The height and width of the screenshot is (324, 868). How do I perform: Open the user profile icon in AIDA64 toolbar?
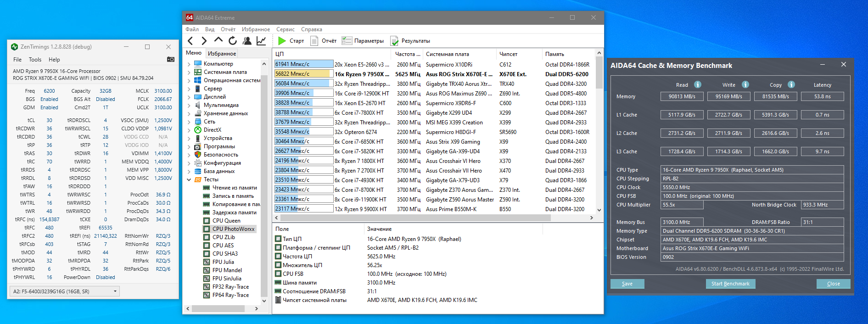coord(247,41)
